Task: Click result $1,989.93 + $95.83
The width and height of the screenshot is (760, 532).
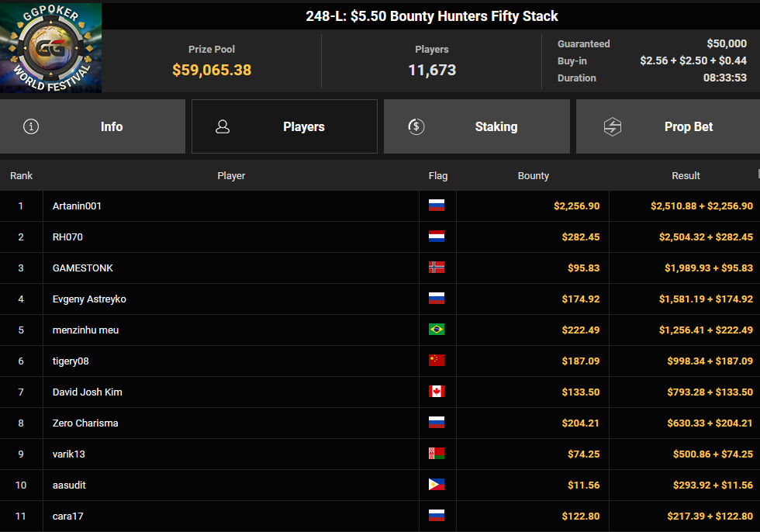Action: (709, 268)
